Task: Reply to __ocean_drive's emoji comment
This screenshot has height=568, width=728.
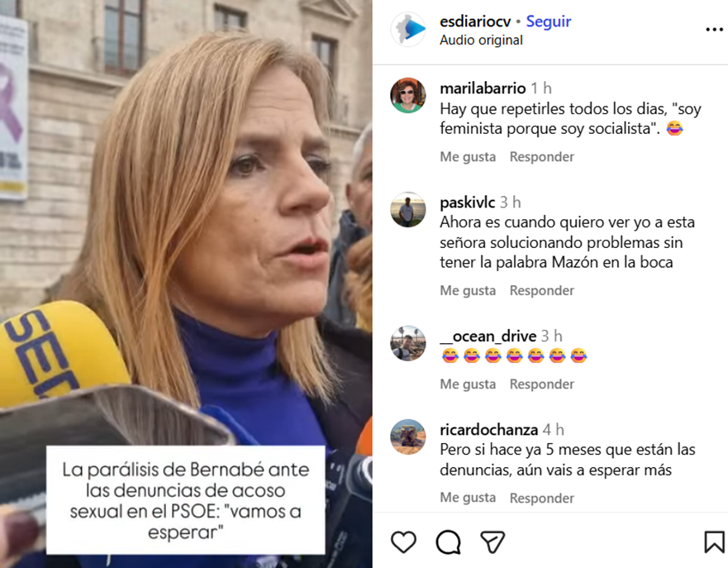Action: pos(542,384)
